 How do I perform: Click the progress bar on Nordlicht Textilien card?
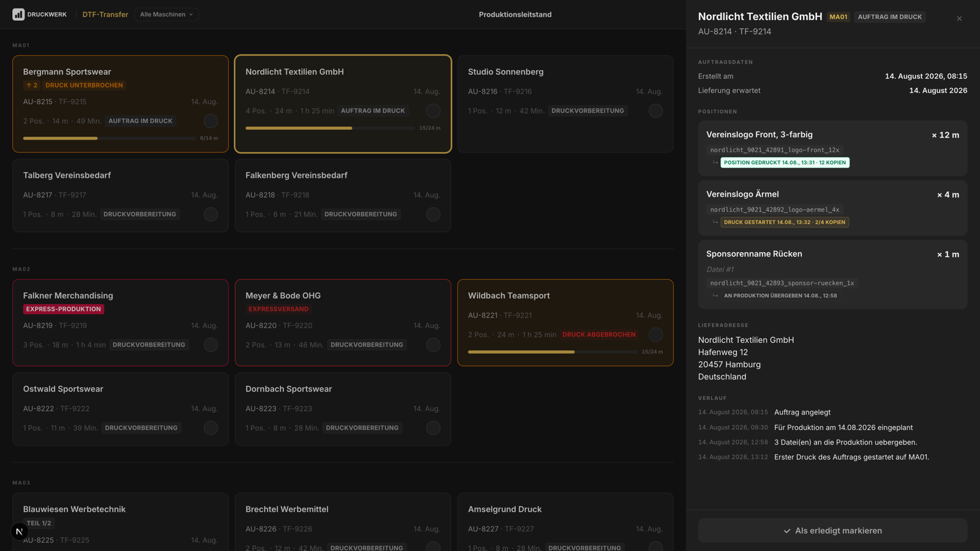330,128
